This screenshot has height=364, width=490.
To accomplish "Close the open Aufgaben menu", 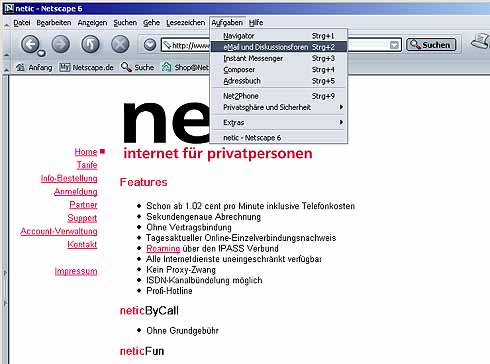I will (227, 23).
